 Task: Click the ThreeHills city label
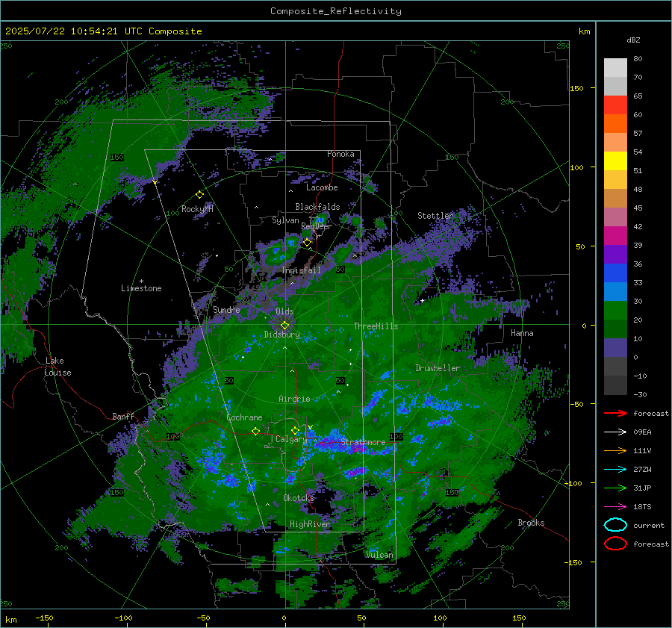[x=376, y=326]
